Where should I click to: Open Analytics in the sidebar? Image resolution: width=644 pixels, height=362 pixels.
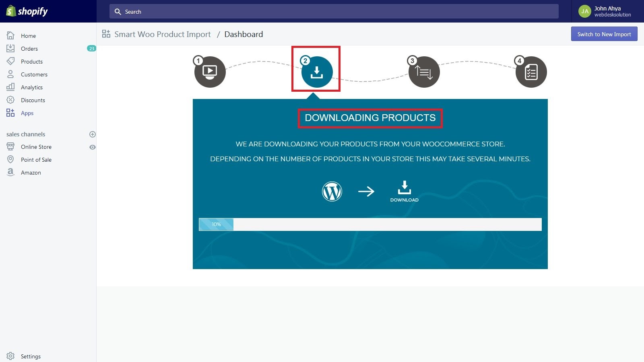pyautogui.click(x=32, y=87)
